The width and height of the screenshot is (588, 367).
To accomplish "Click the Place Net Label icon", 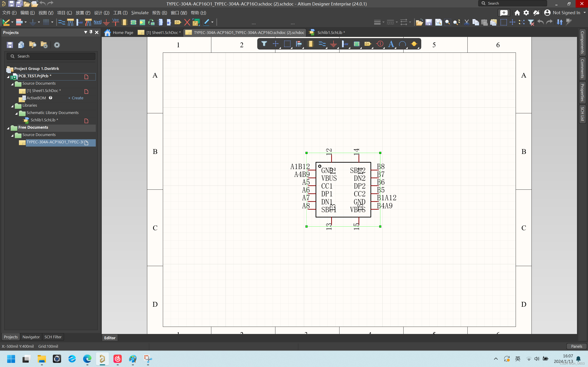I will point(97,22).
